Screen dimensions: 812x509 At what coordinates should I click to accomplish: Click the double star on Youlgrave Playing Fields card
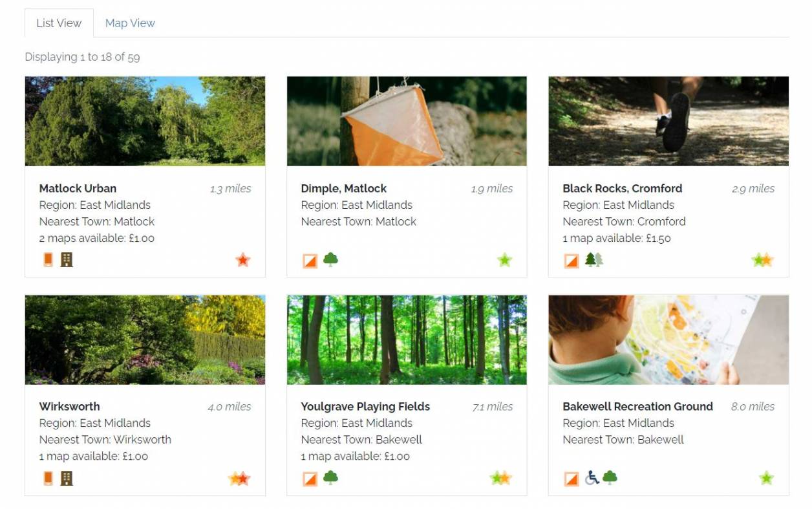[501, 479]
